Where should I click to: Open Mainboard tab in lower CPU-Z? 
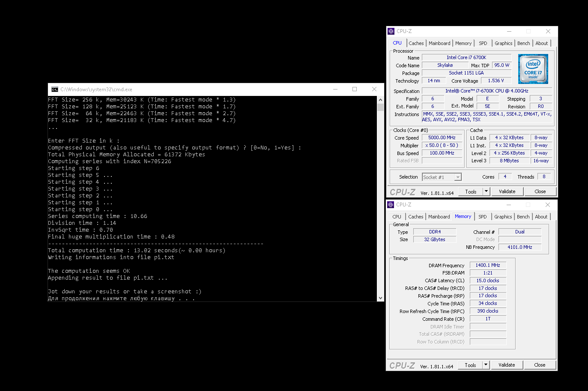pyautogui.click(x=439, y=217)
